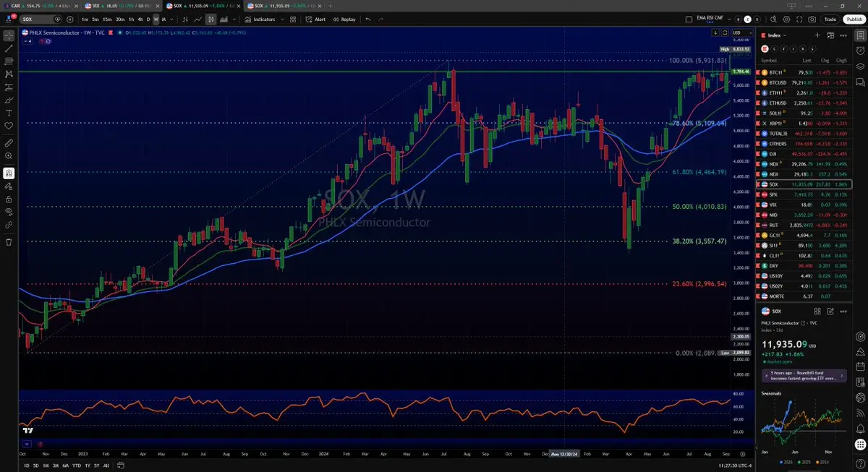Image resolution: width=868 pixels, height=472 pixels.
Task: Collapse the RSI pane legend arrow
Action: click(27, 443)
